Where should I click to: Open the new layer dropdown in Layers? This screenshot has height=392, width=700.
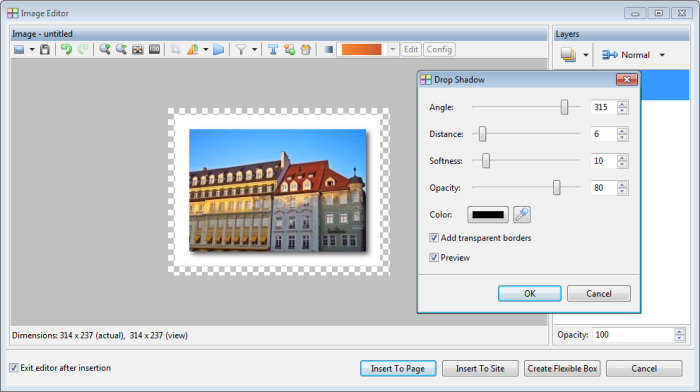tap(586, 55)
